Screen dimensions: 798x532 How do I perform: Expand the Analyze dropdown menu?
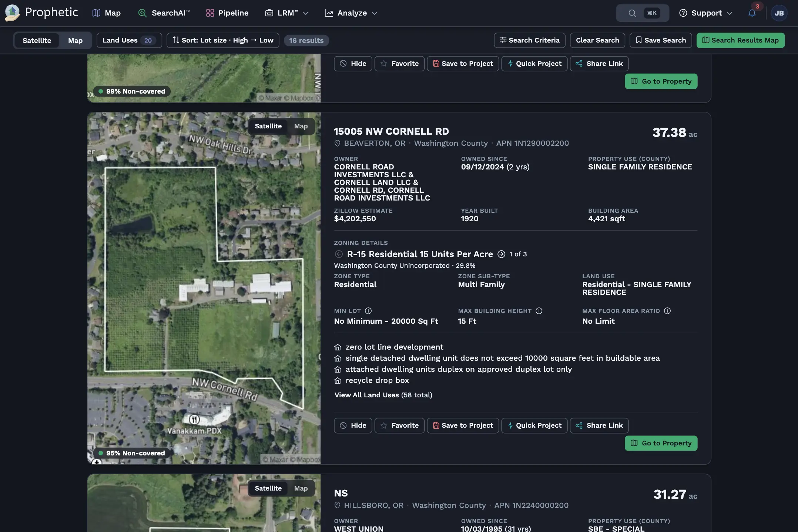coord(351,13)
